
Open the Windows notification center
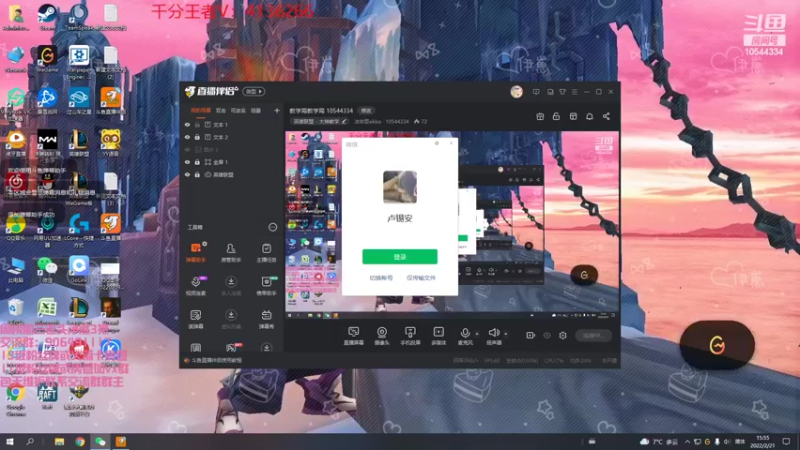[x=786, y=442]
